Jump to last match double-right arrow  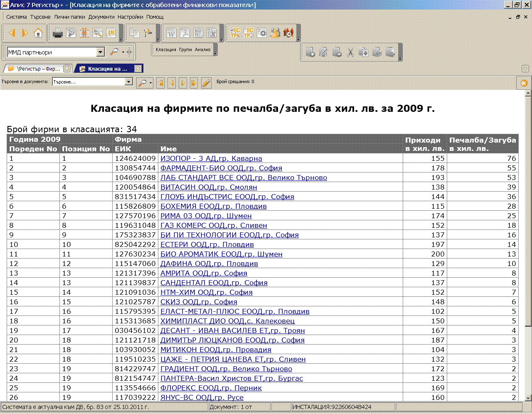(194, 83)
